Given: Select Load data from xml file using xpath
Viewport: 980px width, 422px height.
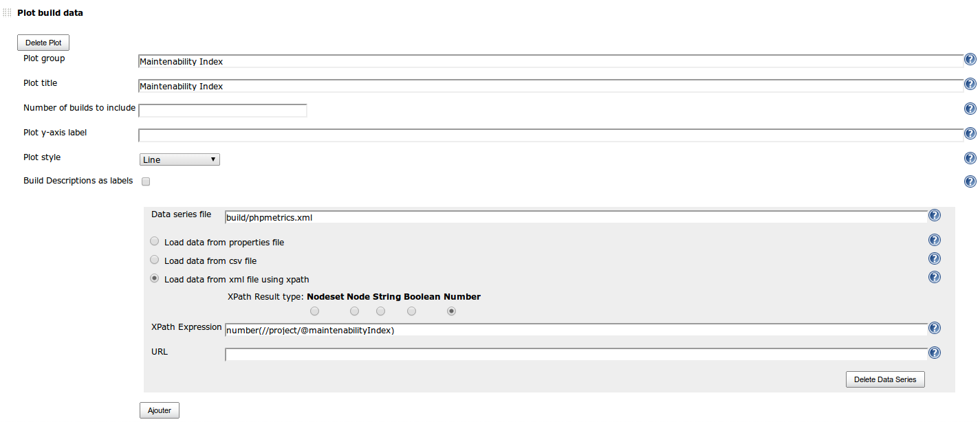Looking at the screenshot, I should coord(155,279).
